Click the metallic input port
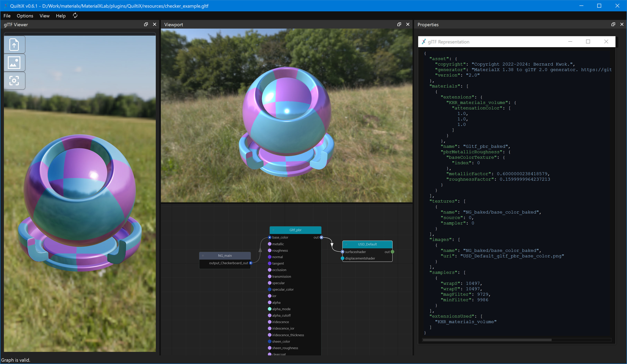 tap(269, 244)
